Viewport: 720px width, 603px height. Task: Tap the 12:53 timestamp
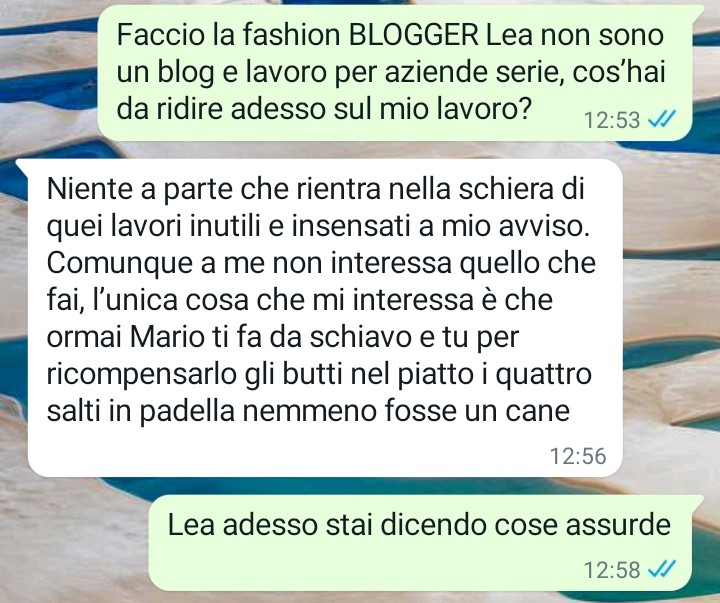(612, 120)
